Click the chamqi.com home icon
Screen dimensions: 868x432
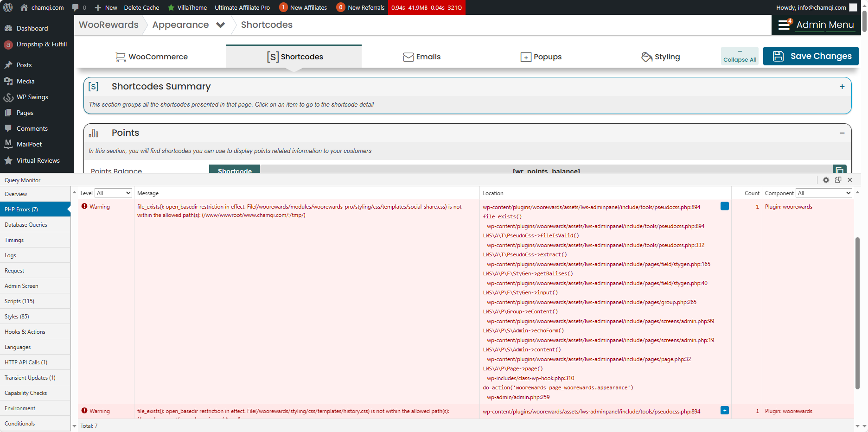24,7
